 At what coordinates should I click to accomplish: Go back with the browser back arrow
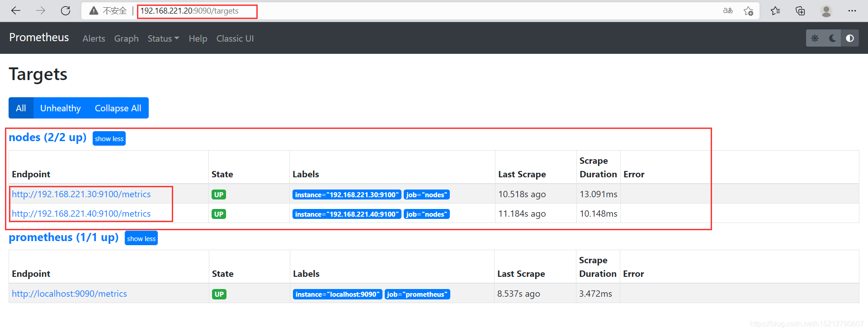pos(16,11)
